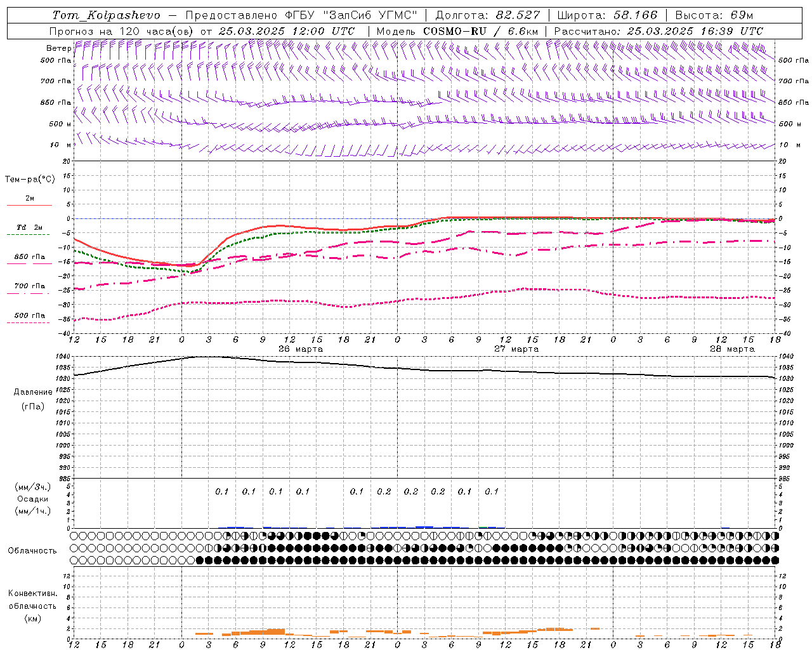Click the Давление panel label
Image resolution: width=812 pixels, height=650 pixels.
[33, 392]
